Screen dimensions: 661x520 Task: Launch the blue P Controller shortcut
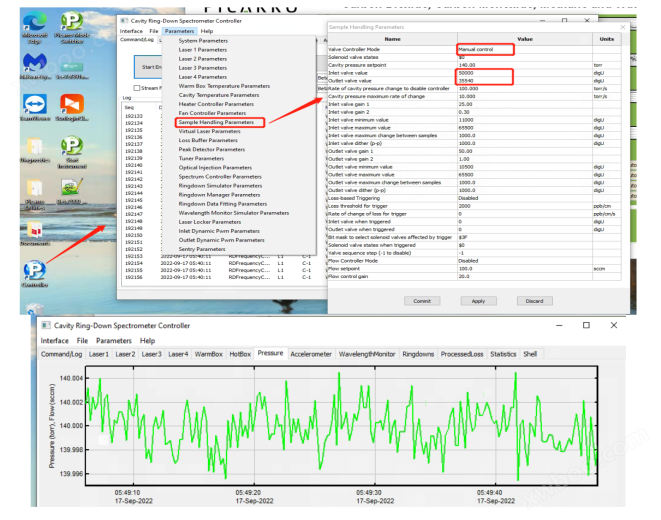35,272
